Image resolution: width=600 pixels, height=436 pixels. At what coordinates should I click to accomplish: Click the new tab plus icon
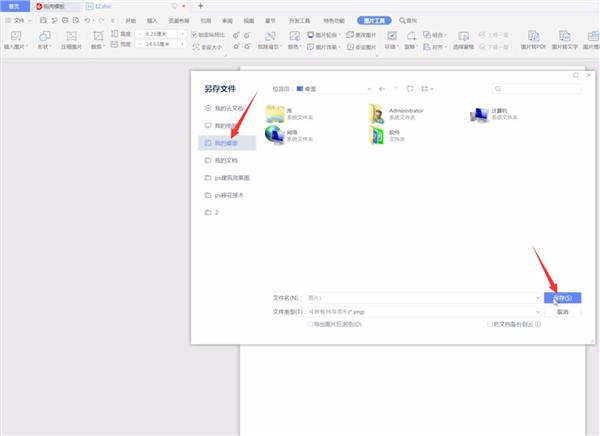point(200,6)
